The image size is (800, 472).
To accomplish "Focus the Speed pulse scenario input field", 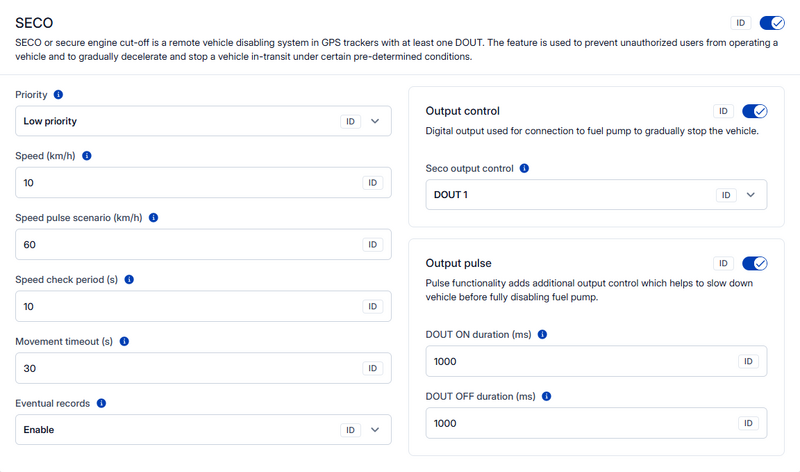I will (185, 245).
